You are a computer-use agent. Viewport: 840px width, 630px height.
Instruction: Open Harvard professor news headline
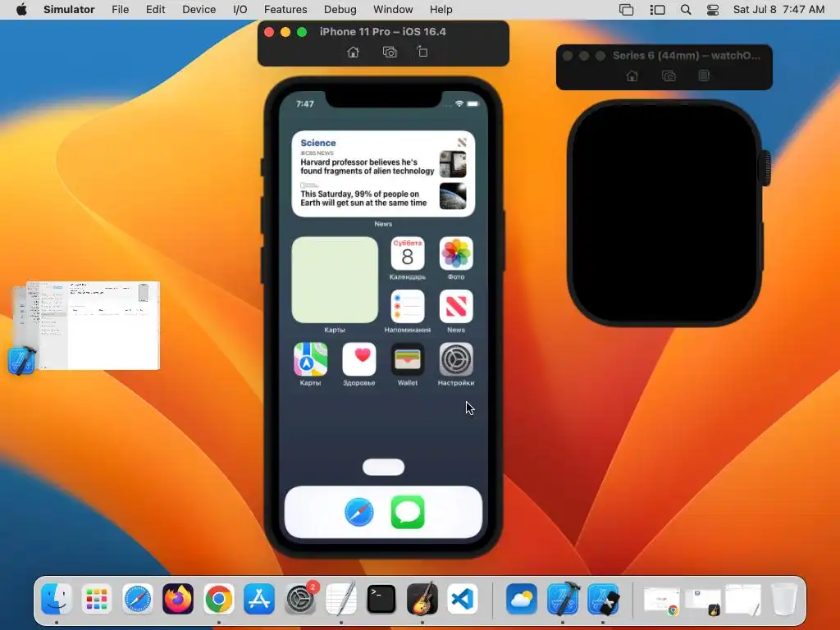coord(367,167)
